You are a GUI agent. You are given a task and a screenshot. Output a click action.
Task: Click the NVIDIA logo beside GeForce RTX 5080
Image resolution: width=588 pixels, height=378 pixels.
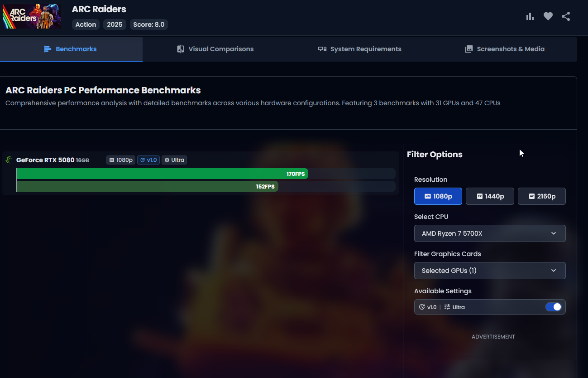(9, 160)
